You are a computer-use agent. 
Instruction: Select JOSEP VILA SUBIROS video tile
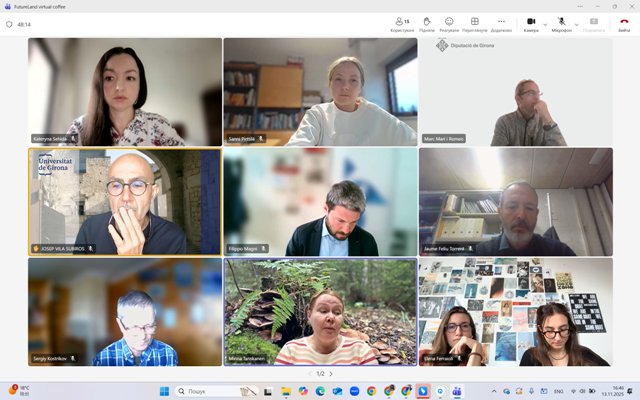[125, 202]
